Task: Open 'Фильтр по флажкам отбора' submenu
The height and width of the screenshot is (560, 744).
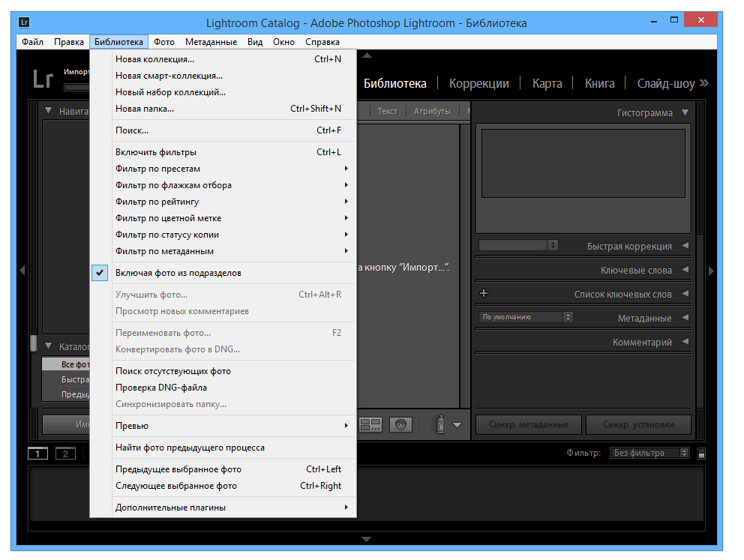Action: click(x=223, y=185)
